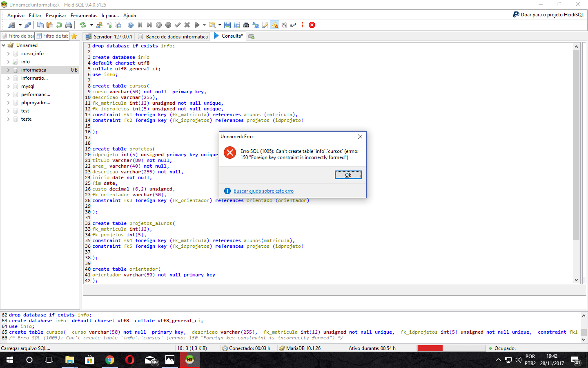Click the reformat SQL pencil icon
This screenshot has width=588, height=368.
point(265,25)
